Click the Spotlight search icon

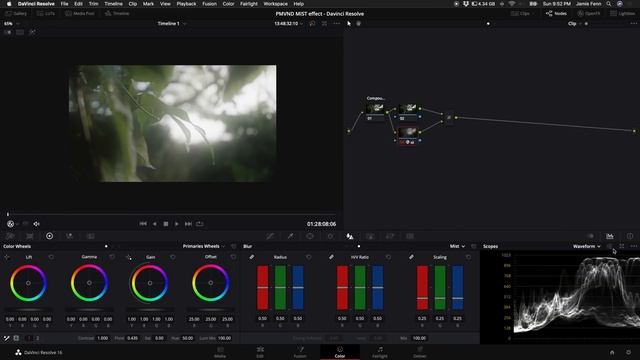tap(609, 4)
